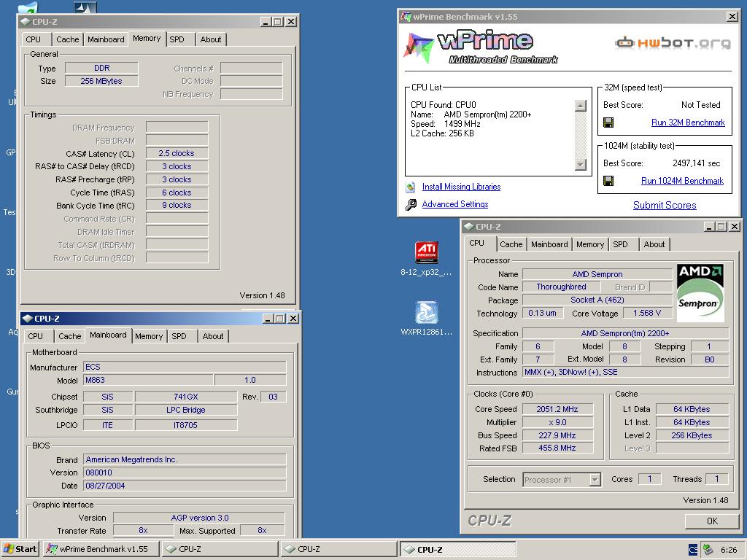Click wPrime title bar application icon
The image size is (747, 560).
(406, 17)
